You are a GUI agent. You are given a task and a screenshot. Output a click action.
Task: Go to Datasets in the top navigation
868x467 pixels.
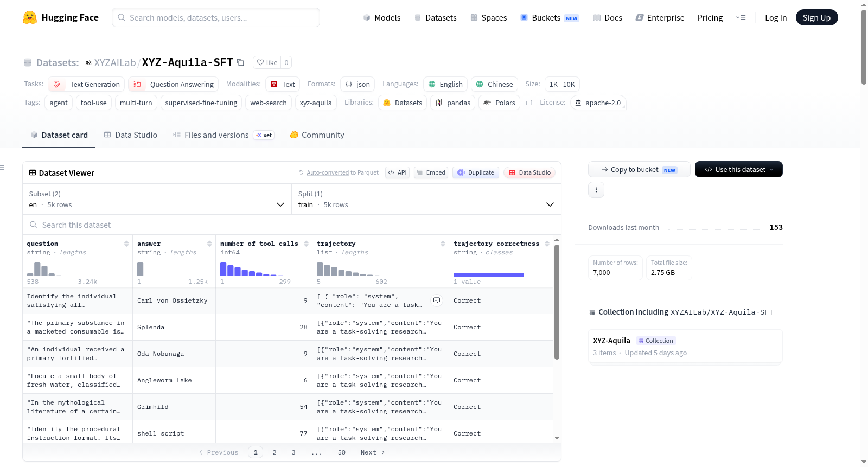click(435, 17)
